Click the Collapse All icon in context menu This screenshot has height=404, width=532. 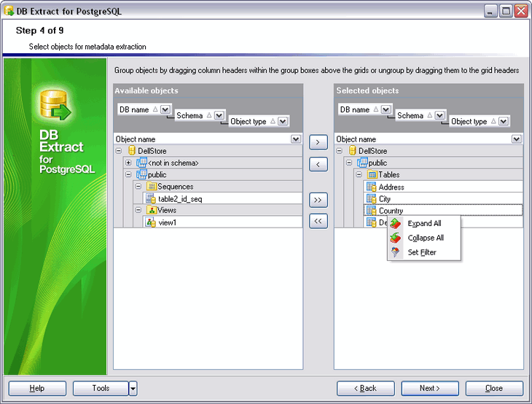(x=396, y=238)
